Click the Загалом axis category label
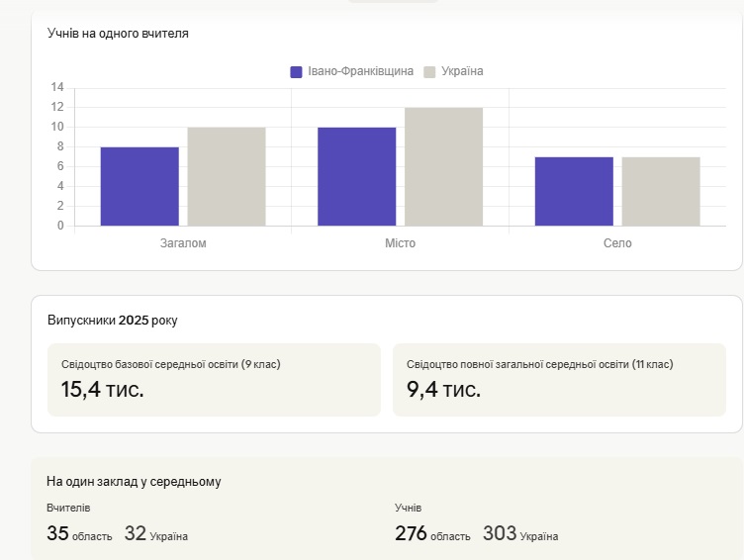 click(x=183, y=243)
